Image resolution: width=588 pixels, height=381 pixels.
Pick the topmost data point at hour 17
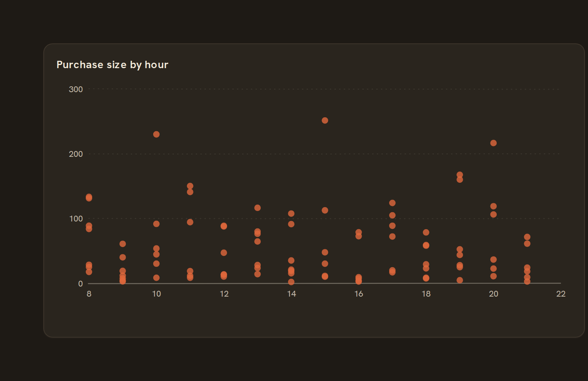(392, 203)
